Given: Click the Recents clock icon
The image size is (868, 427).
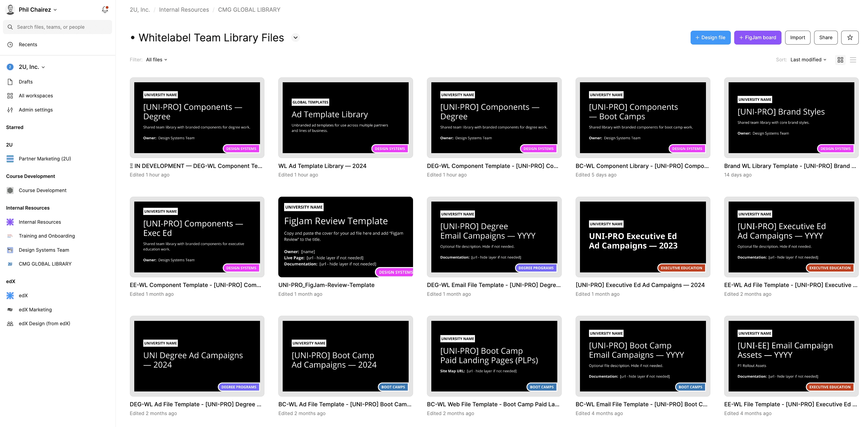Looking at the screenshot, I should pos(10,45).
